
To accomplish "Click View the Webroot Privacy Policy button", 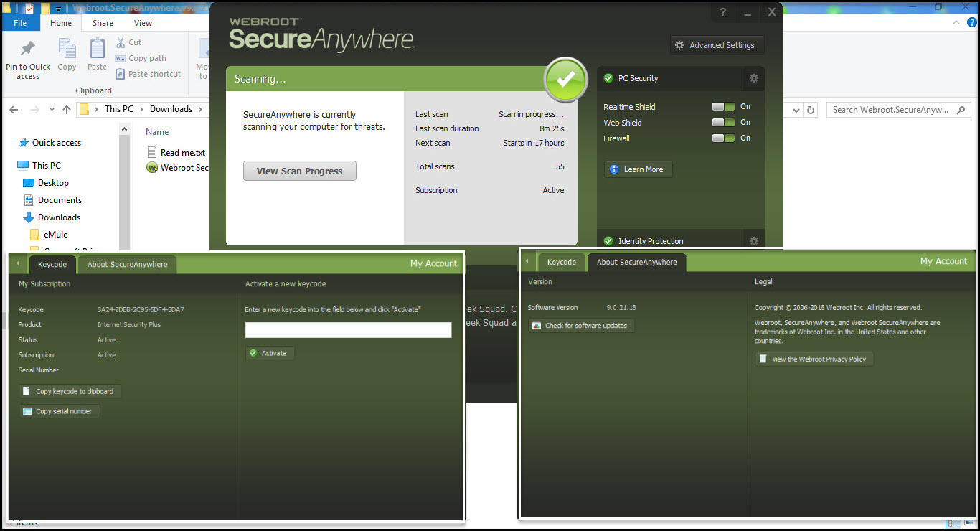I will point(814,359).
